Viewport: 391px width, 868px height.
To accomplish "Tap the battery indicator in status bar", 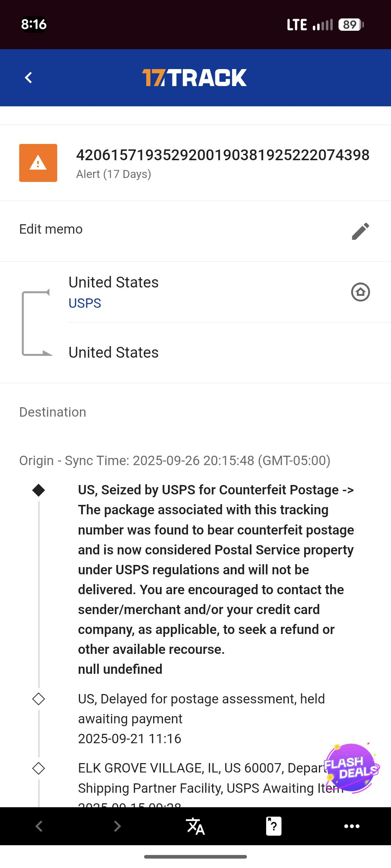I will tap(350, 25).
